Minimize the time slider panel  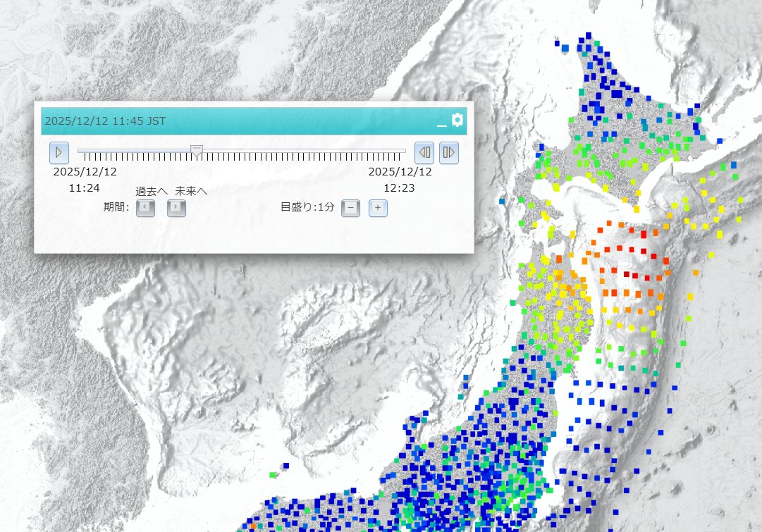[x=442, y=125]
